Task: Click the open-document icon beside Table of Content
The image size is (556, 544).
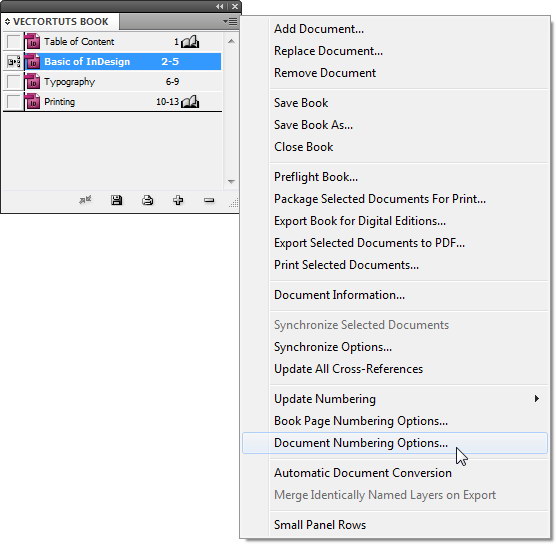Action: (190, 42)
